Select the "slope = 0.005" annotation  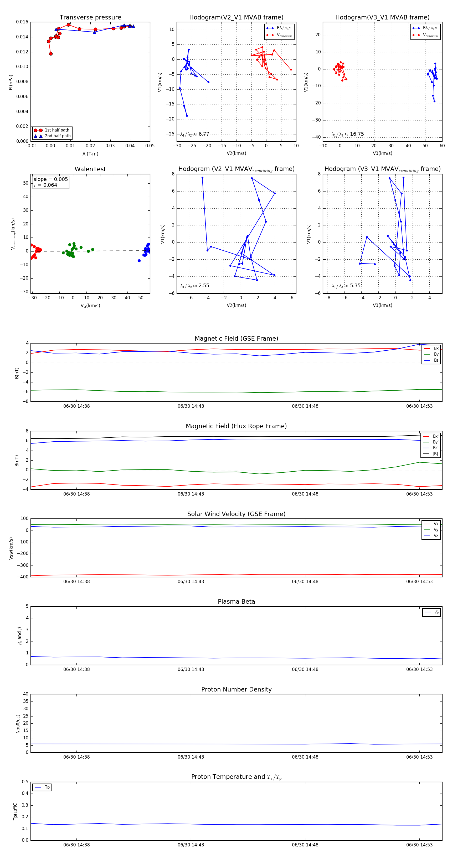tap(50, 179)
